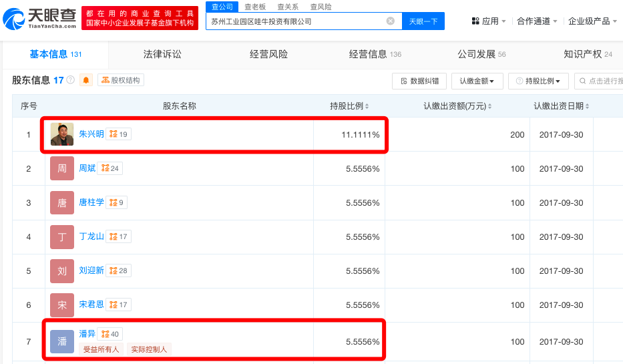This screenshot has height=364, width=623.
Task: Click 朱兴明's related-companies badge showing 19
Action: (120, 134)
